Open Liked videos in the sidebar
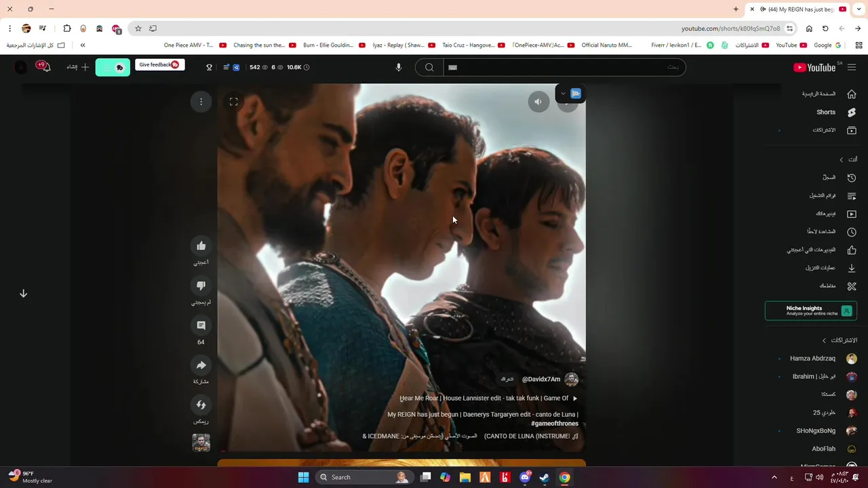 pyautogui.click(x=823, y=250)
